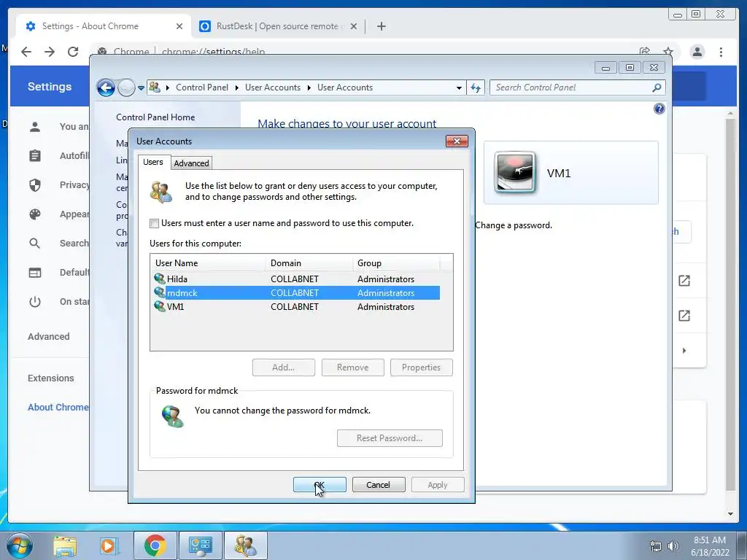Open On startup power icon in Chrome Settings

[x=35, y=301]
